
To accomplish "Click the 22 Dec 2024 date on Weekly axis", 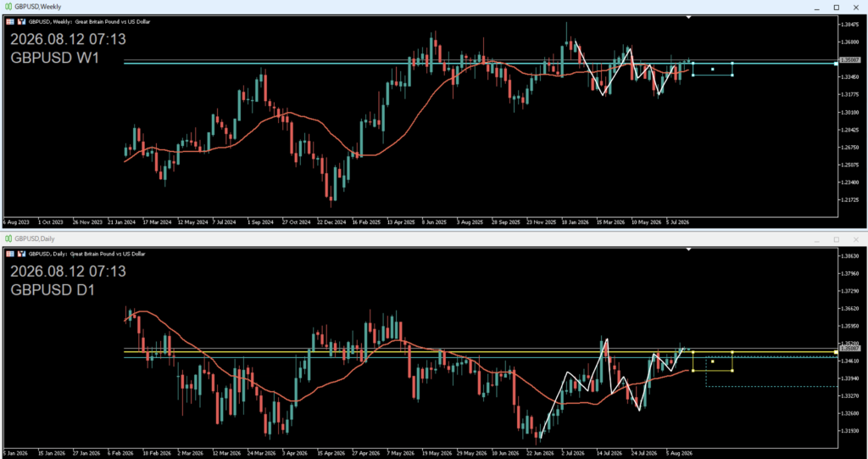I will point(331,221).
